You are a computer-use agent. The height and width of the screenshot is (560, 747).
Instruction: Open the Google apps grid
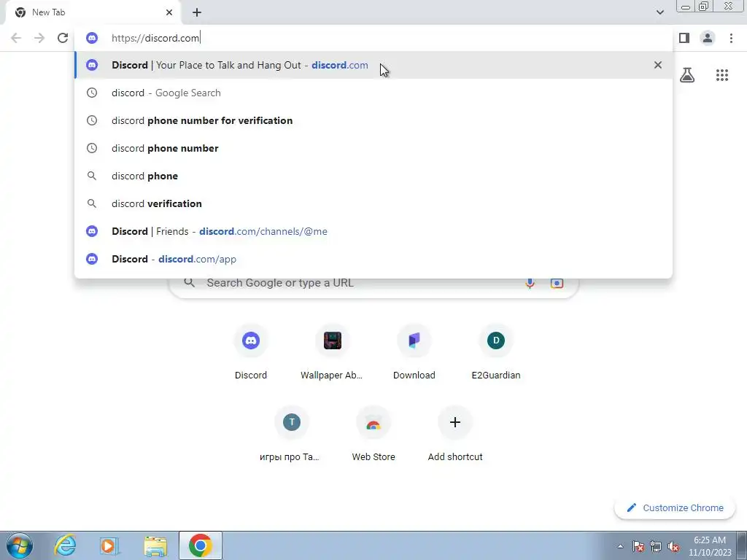[722, 75]
